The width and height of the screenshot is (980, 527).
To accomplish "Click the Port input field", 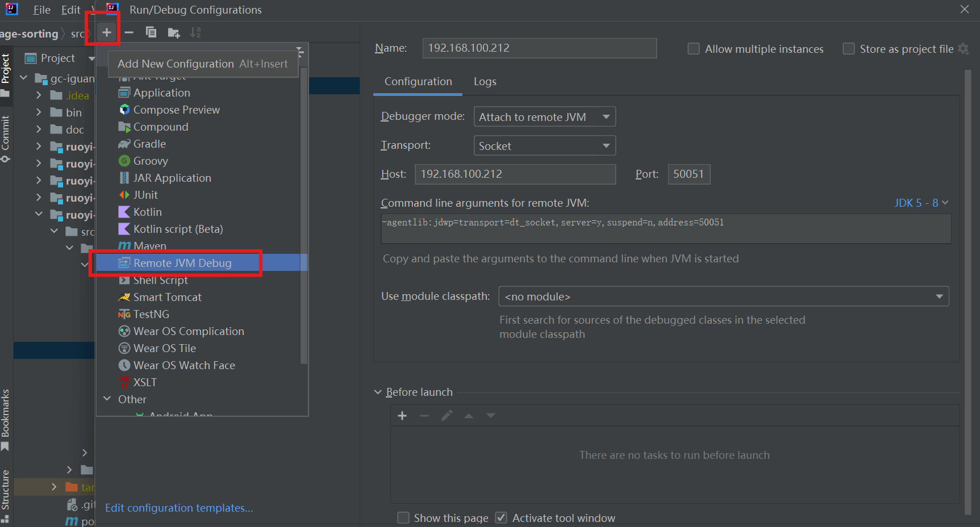I will 689,174.
